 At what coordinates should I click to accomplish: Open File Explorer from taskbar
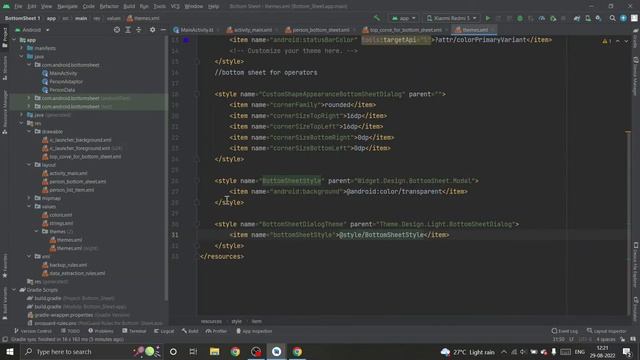[x=214, y=351]
